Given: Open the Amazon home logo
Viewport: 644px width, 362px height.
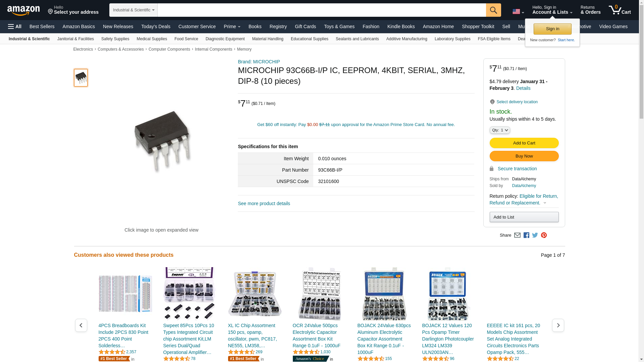Looking at the screenshot, I should tap(23, 10).
